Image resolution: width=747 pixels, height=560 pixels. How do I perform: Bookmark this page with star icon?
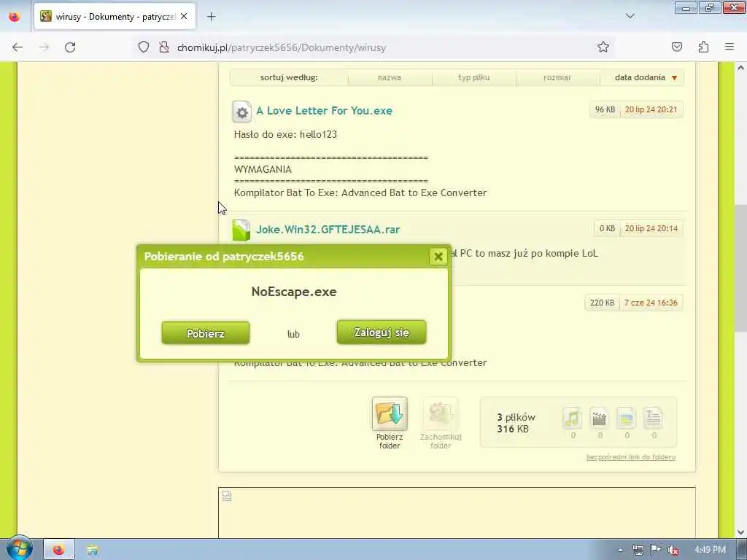[603, 47]
